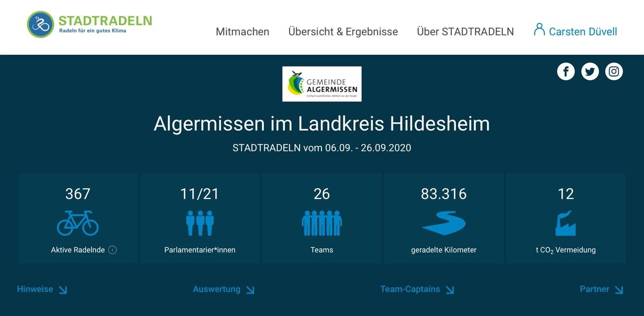This screenshot has width=644, height=316.
Task: Click the Gemeinde Algermissen logo image
Action: point(322,84)
